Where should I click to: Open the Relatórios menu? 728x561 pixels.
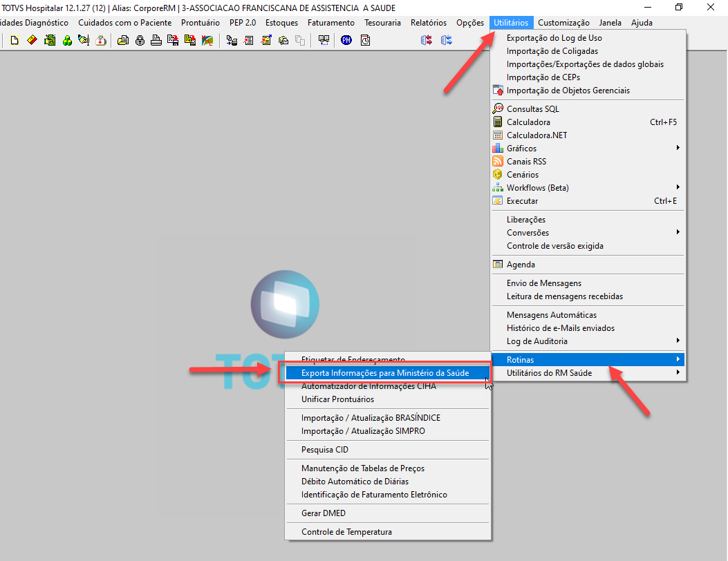[429, 23]
